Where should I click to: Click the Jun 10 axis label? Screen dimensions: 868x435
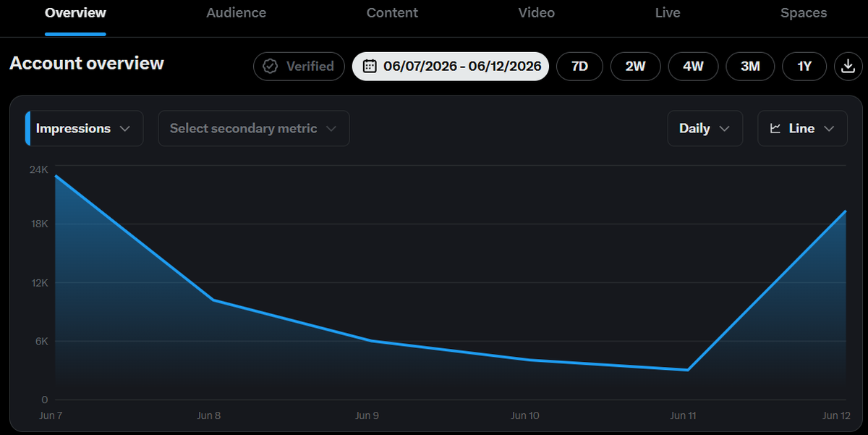point(525,416)
